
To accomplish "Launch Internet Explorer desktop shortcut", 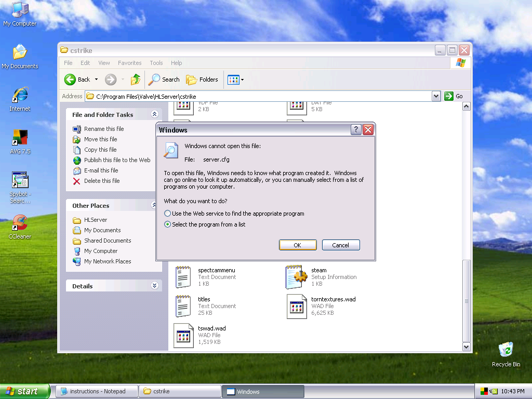I will pyautogui.click(x=20, y=99).
